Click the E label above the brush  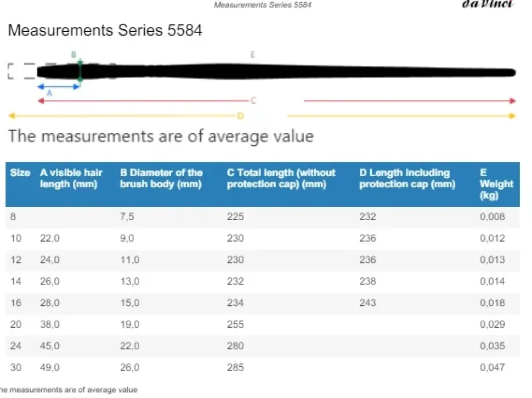click(252, 55)
